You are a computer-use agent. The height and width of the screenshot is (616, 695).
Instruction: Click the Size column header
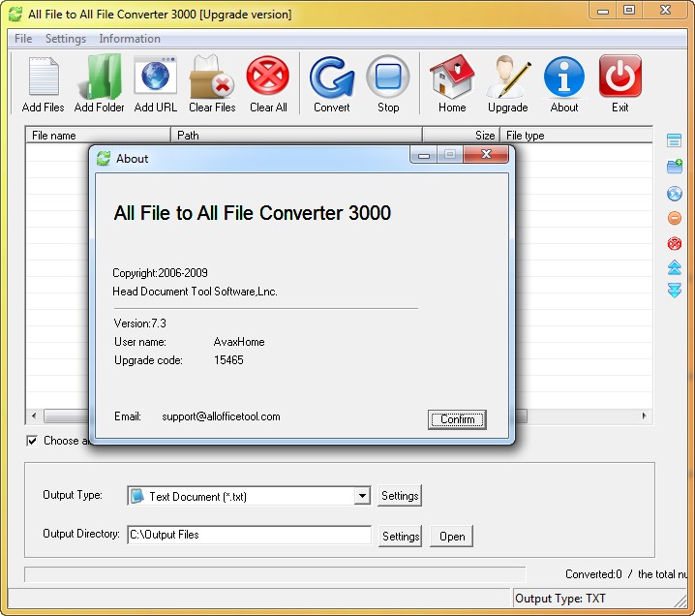click(462, 136)
